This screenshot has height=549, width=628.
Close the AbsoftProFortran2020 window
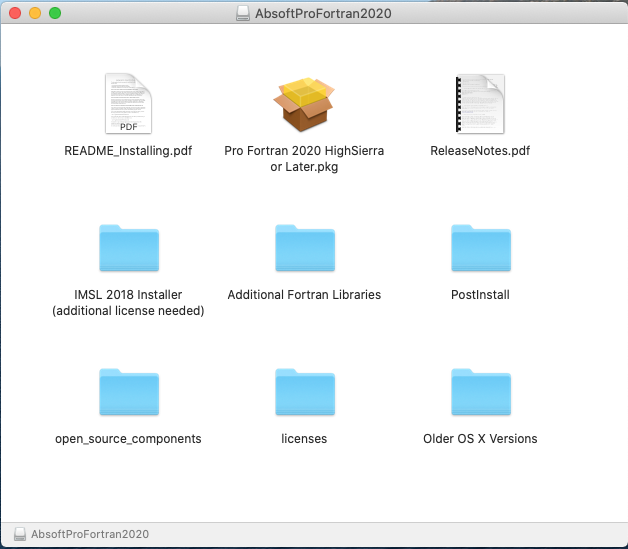pyautogui.click(x=15, y=13)
